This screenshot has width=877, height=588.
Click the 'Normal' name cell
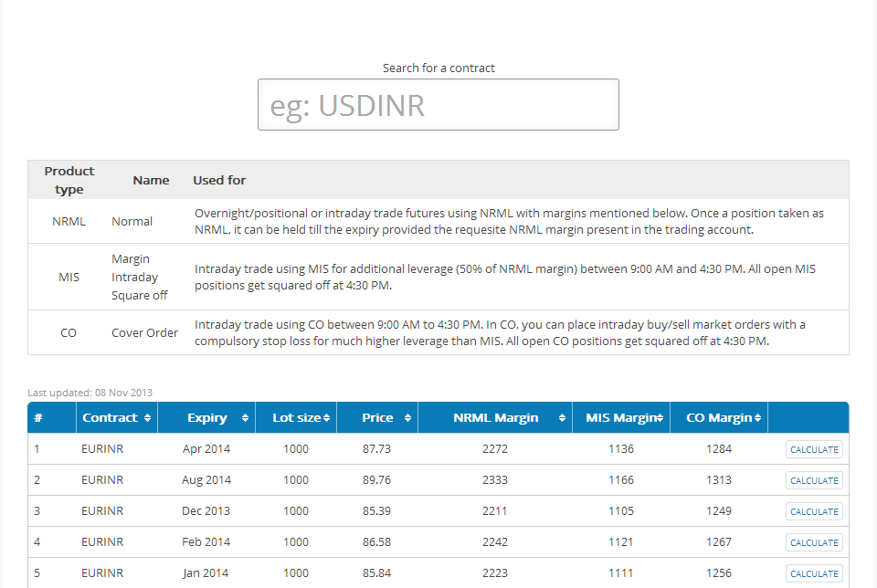point(132,221)
